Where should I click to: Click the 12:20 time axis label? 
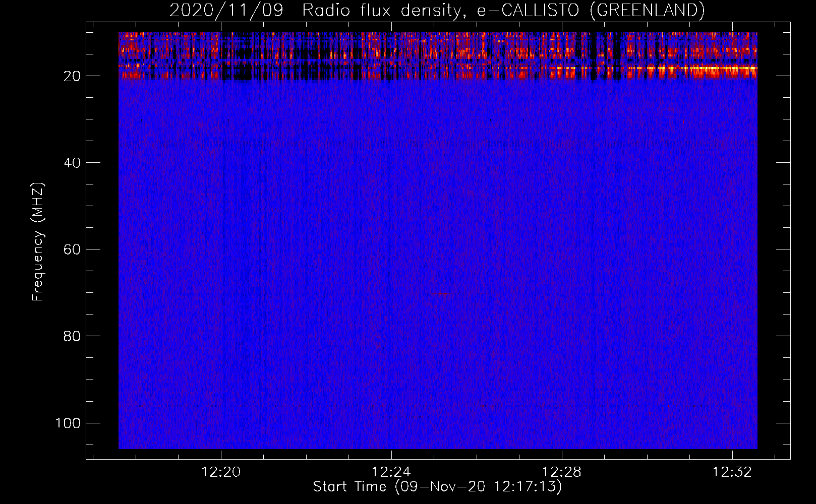pyautogui.click(x=221, y=472)
